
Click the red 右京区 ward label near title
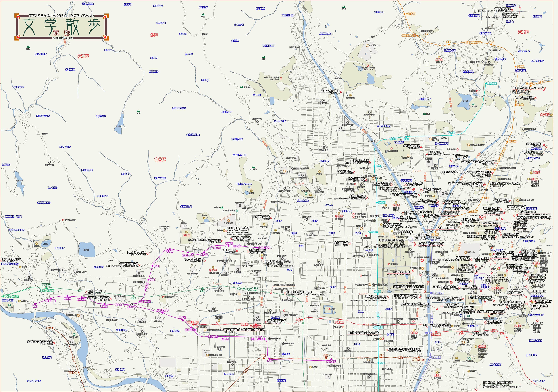click(x=83, y=56)
